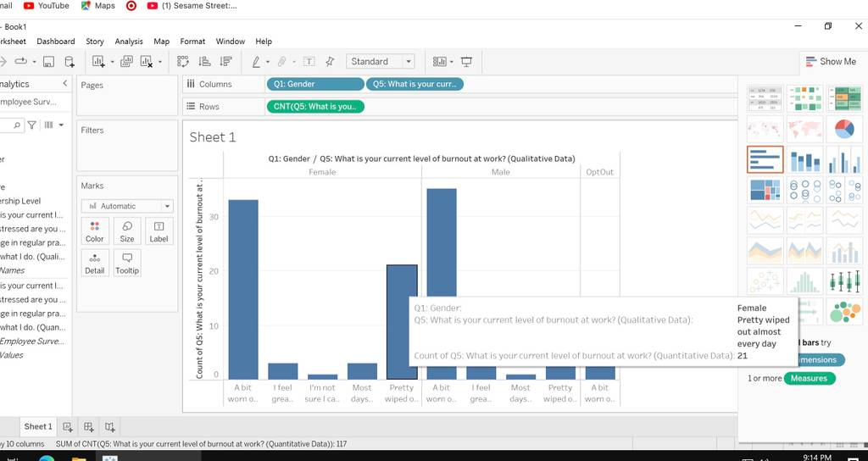Open the Highlight dropdown arrow
Screen dimensions: 868x461
point(268,61)
